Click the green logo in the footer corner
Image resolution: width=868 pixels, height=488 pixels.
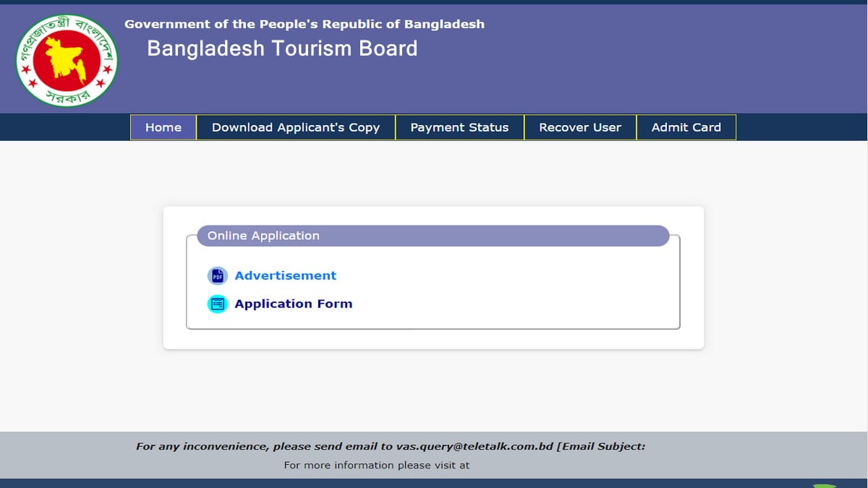pos(825,486)
